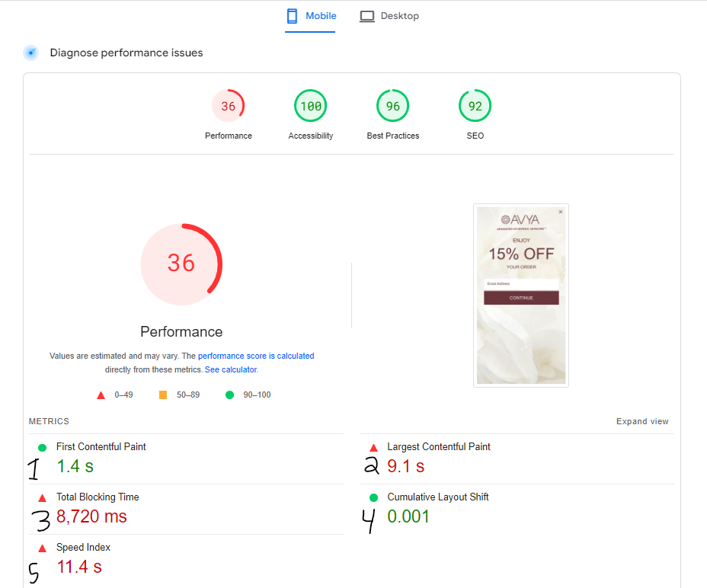Screen dimensions: 707x588
Task: Click the Diagnose performance issues heading
Action: pos(126,53)
